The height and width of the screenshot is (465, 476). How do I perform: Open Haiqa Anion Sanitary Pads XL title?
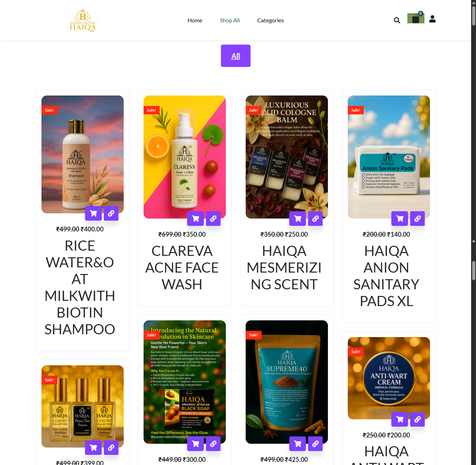coord(386,276)
